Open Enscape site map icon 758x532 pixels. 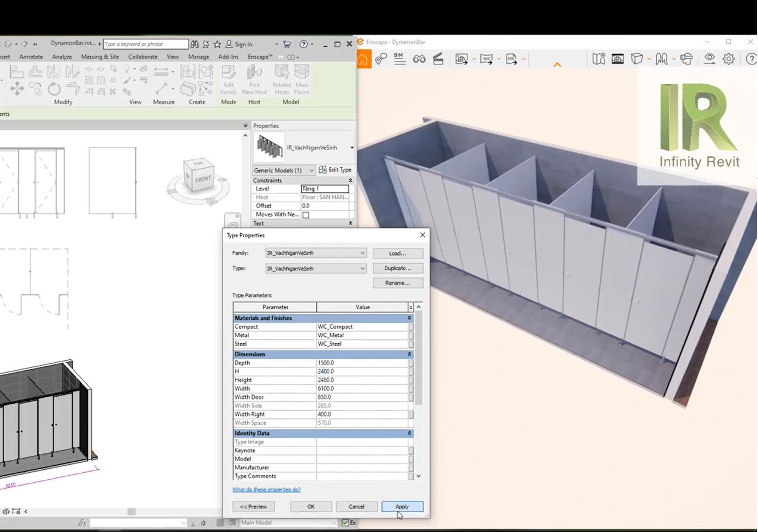coord(598,59)
